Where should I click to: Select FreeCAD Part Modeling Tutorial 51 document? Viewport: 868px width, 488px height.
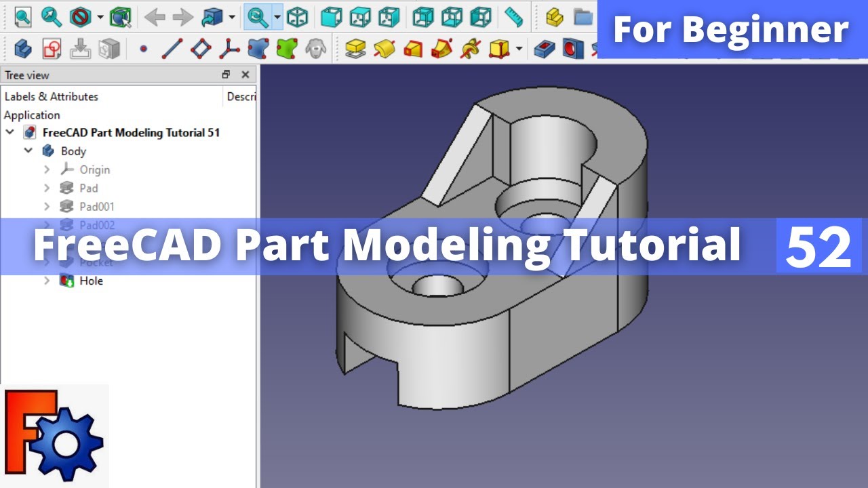[131, 132]
